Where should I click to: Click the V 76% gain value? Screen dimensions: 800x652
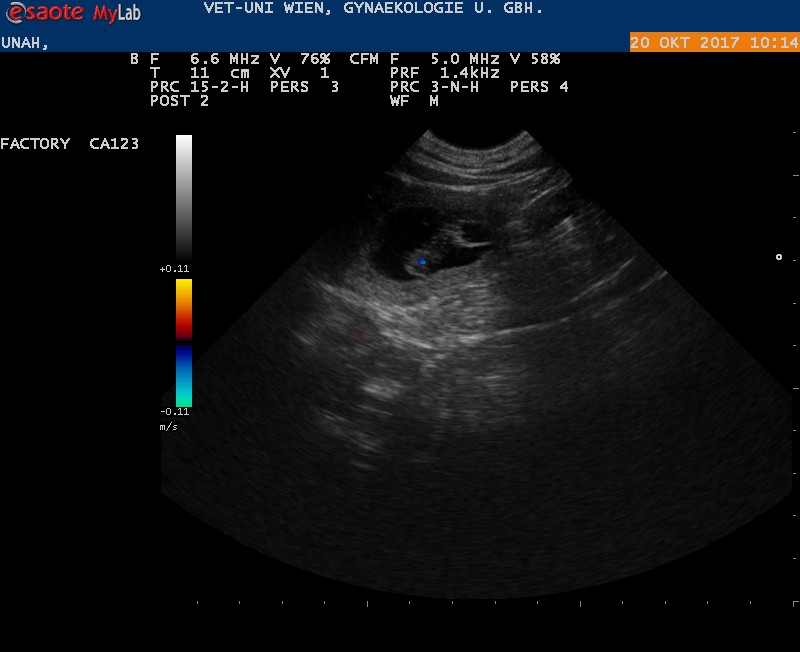[300, 59]
